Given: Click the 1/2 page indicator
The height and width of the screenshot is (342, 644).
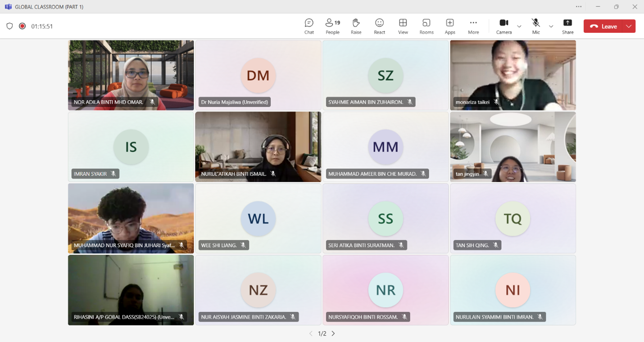Looking at the screenshot, I should tap(322, 333).
